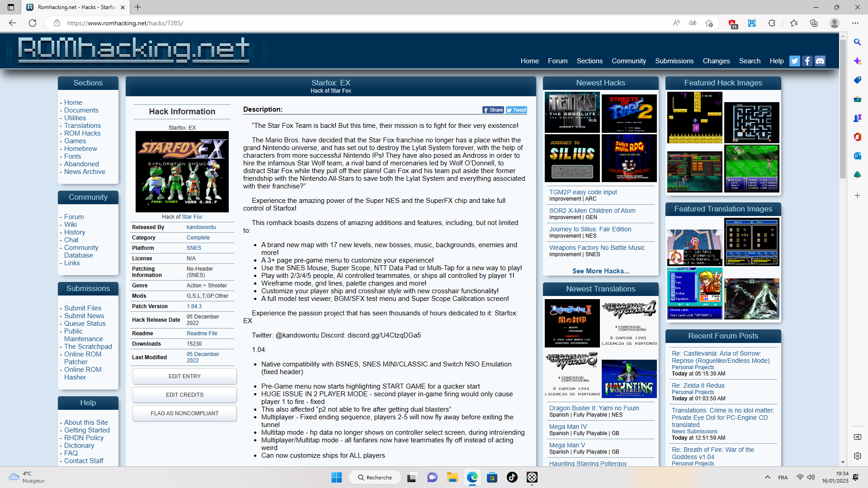
Task: Open the Changes item in top navigation
Action: tap(716, 61)
